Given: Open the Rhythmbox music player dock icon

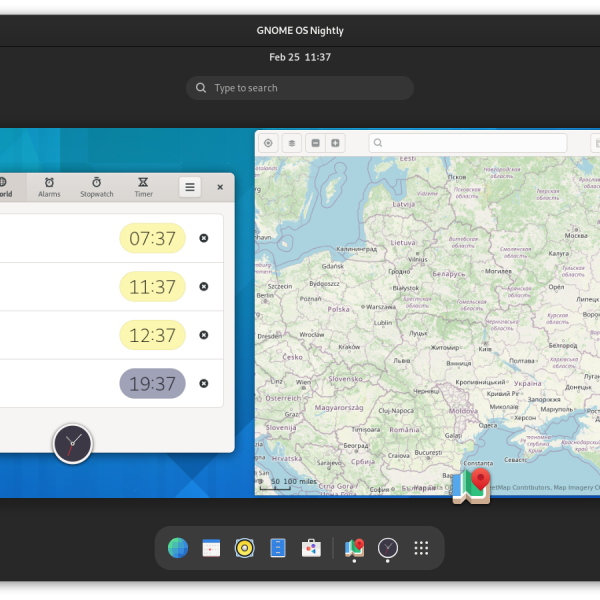Looking at the screenshot, I should 245,548.
